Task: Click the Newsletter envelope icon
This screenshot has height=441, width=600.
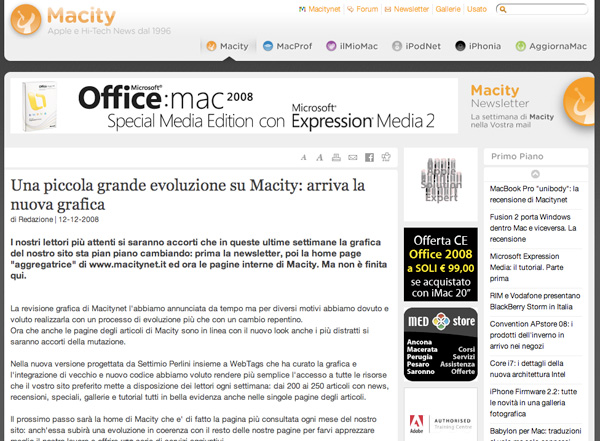Action: [x=388, y=9]
